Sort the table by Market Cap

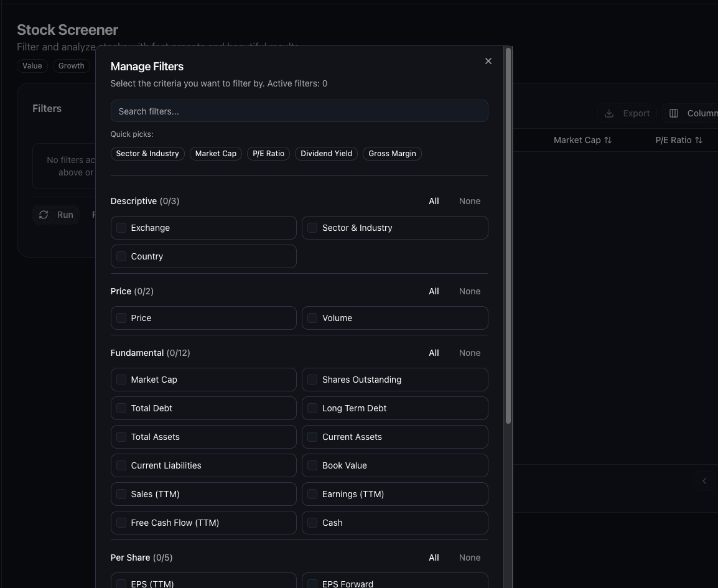point(582,140)
